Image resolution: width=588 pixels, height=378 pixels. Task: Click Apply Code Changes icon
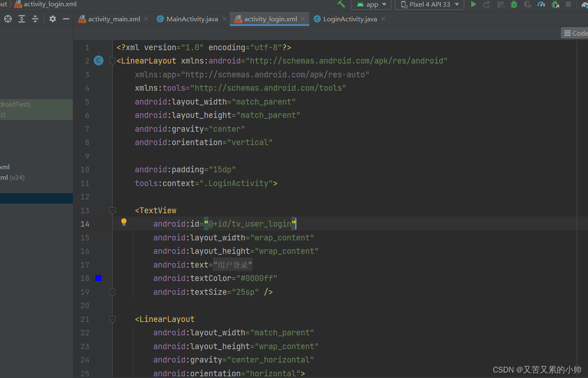[501, 5]
